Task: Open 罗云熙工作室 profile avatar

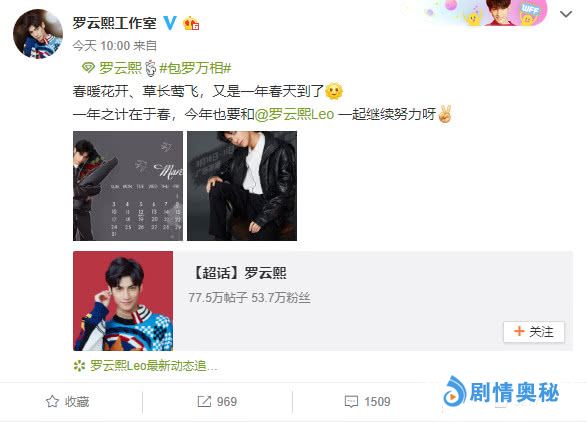Action: click(38, 34)
